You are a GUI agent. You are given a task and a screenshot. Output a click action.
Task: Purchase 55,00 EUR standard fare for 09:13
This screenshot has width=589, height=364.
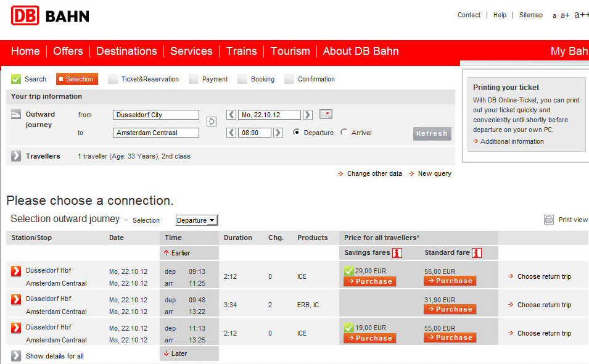point(450,281)
